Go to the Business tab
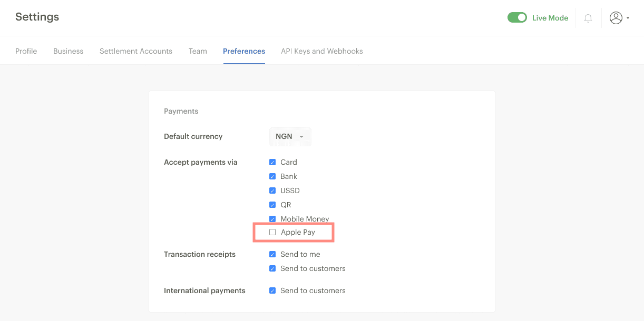644x321 pixels. point(69,51)
